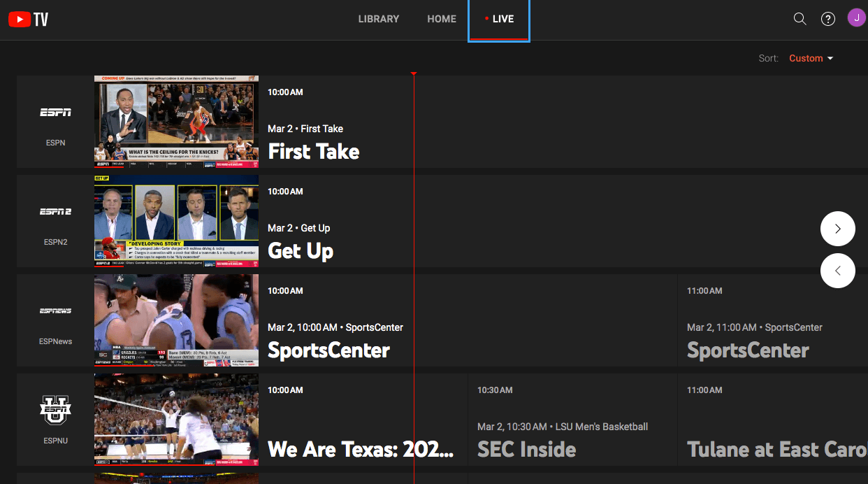
Task: Select the ESPN channel logo
Action: click(55, 112)
